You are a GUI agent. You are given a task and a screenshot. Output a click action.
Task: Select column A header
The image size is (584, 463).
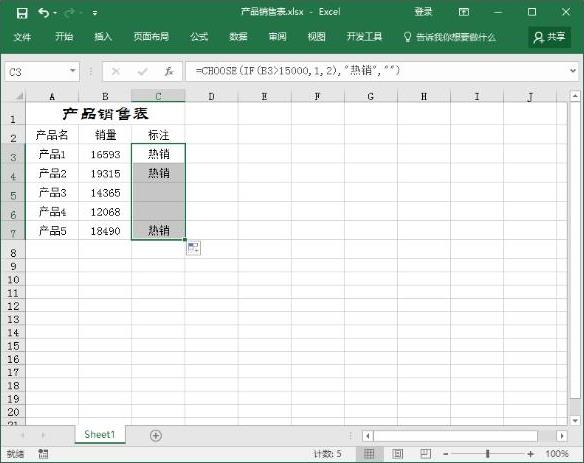coord(52,96)
